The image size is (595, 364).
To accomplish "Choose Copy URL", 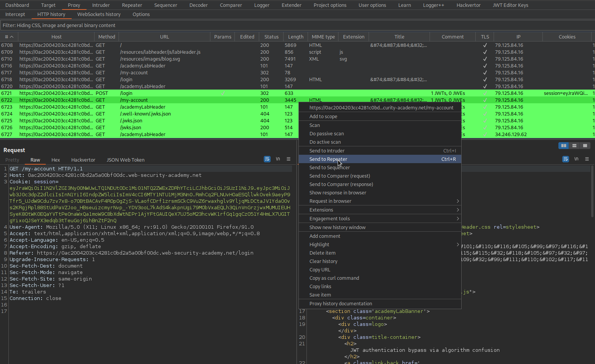I will coord(380,270).
